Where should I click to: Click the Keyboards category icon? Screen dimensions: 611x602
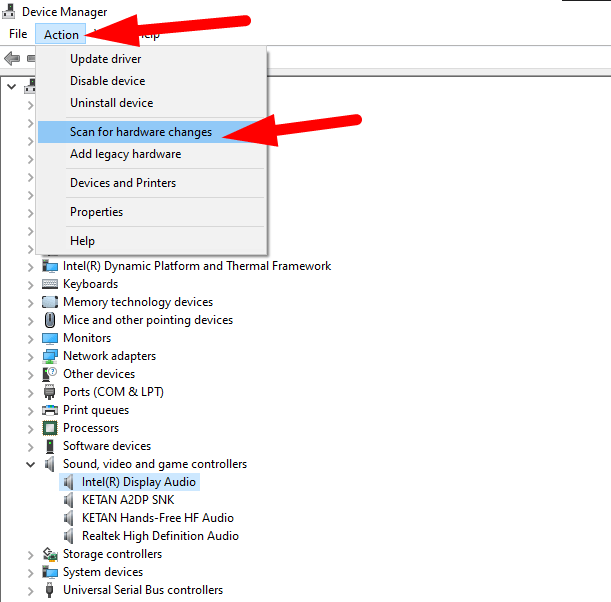coord(50,284)
